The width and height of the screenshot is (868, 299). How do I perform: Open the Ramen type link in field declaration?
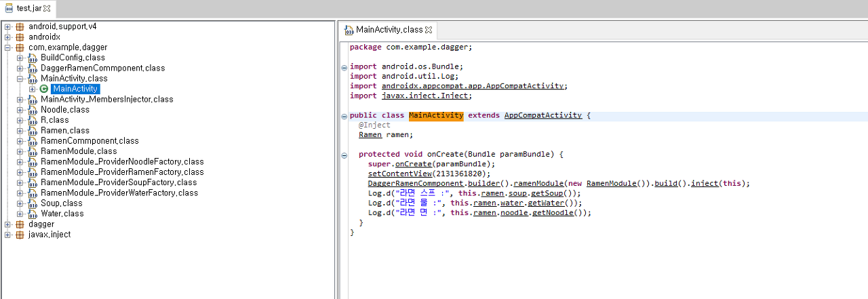click(x=370, y=135)
